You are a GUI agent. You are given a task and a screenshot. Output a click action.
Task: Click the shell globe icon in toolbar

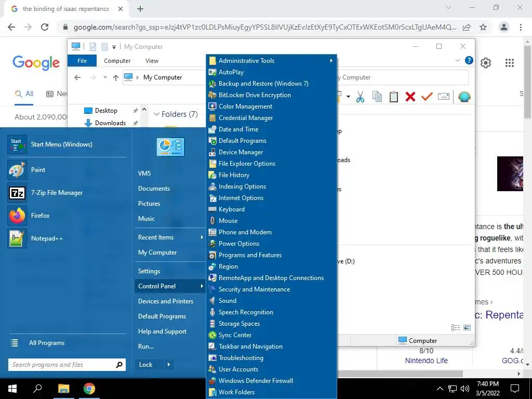[x=464, y=97]
